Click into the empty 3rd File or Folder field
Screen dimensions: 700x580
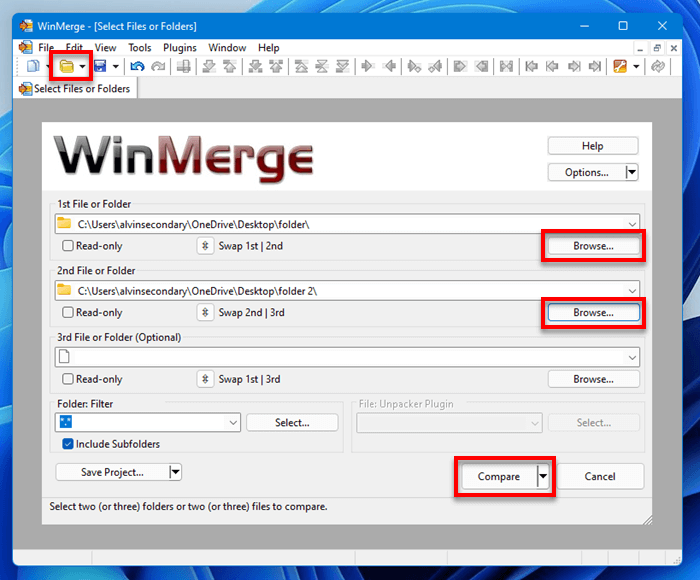click(x=347, y=357)
